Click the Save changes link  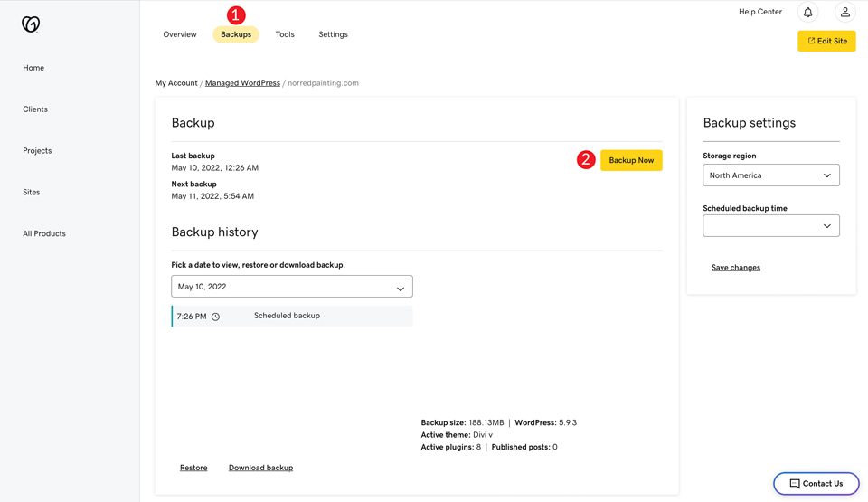735,268
